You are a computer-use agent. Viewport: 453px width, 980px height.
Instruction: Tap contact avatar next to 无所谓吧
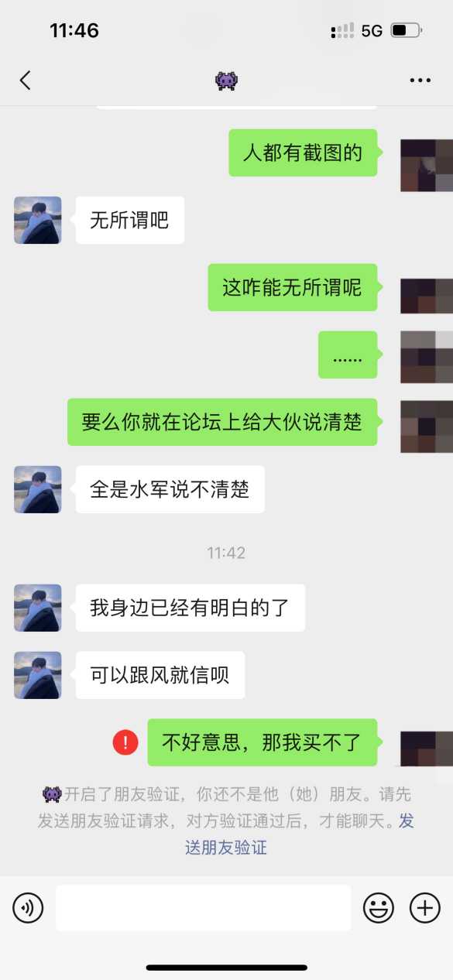pos(38,221)
